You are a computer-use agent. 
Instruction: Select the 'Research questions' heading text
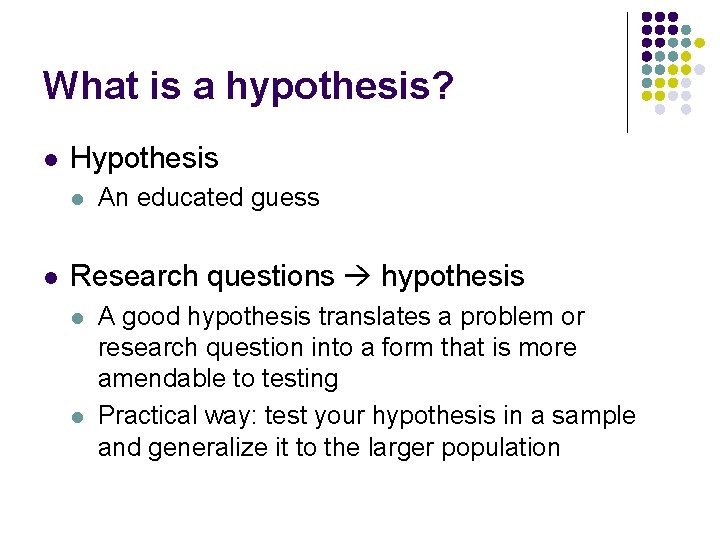tap(202, 276)
